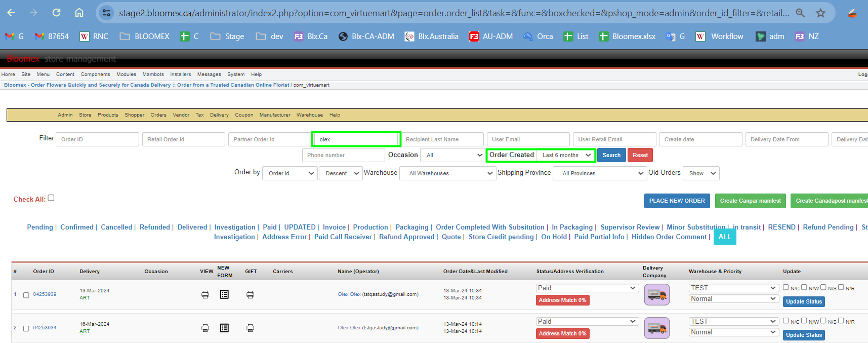Open the Mambots menu
This screenshot has width=868, height=343.
(x=153, y=74)
